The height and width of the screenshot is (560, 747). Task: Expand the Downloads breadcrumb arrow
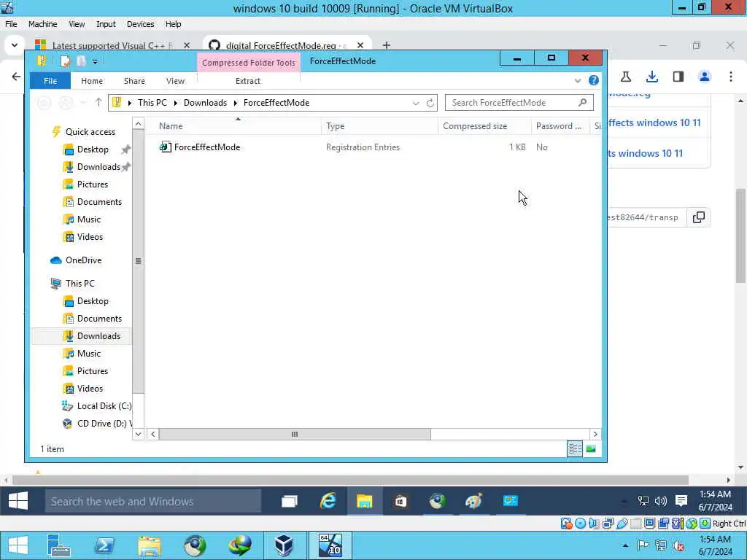(235, 103)
